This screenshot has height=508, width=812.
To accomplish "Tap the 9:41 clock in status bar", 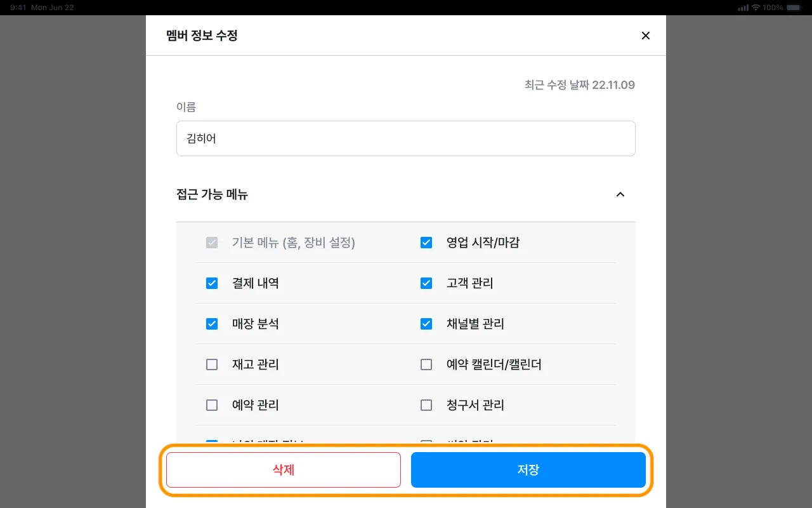I will coord(18,8).
